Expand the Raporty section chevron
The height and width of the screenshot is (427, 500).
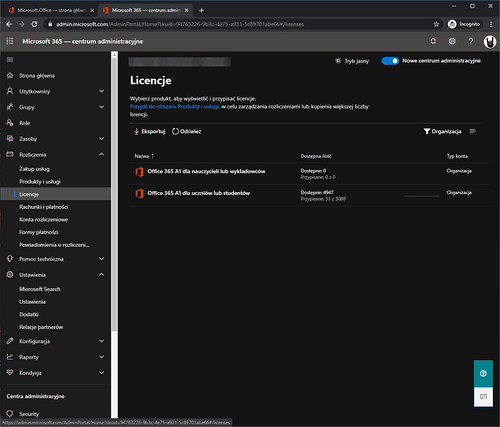102,357
